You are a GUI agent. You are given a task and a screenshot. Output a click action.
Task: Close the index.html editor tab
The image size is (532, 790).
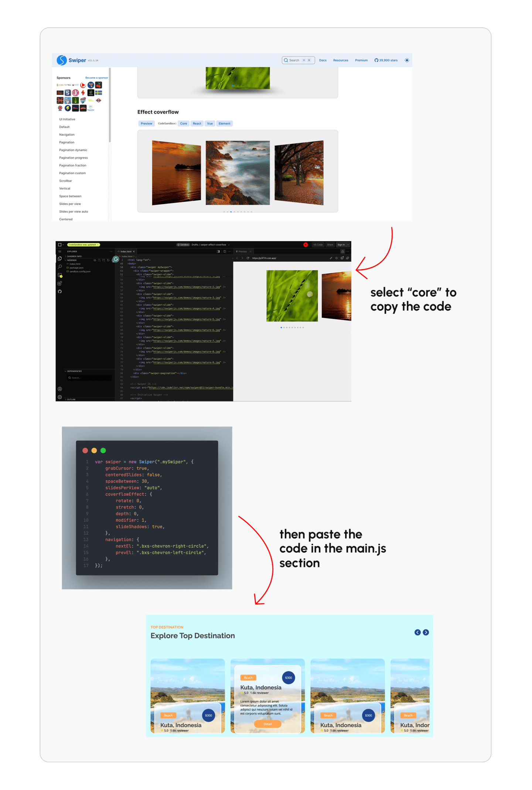(134, 251)
